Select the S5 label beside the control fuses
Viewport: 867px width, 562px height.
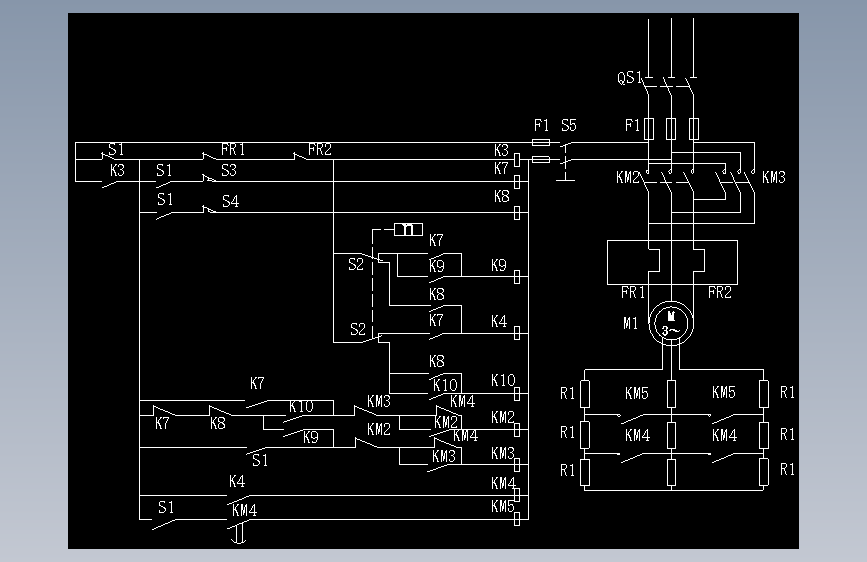(569, 126)
